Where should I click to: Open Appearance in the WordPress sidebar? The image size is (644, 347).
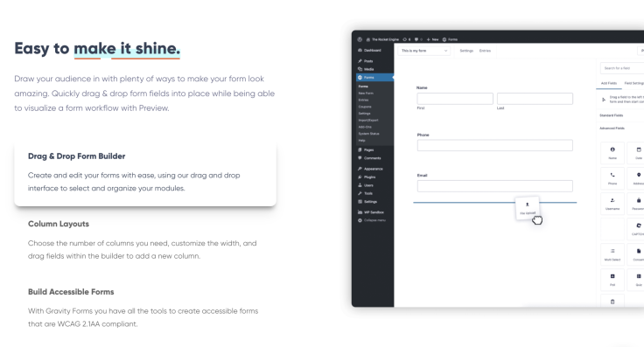click(x=370, y=169)
